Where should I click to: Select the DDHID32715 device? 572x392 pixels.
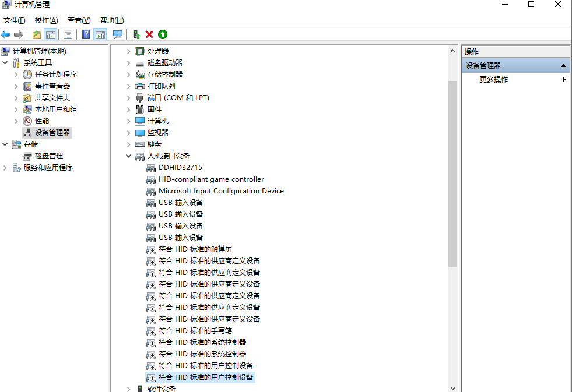(180, 168)
